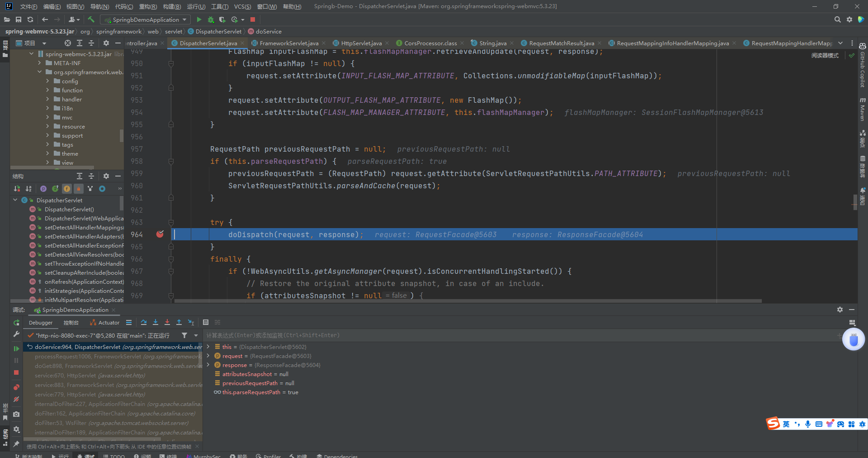Switch to the 控制台 console tab
Image resolution: width=868 pixels, height=458 pixels.
[71, 323]
